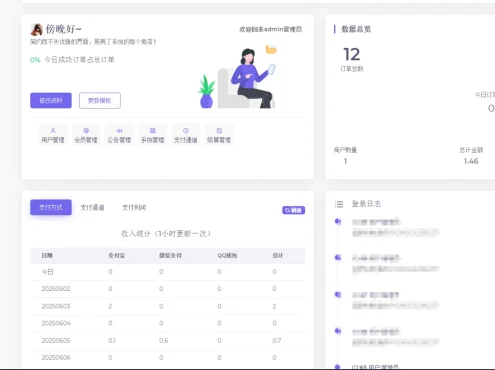Click the 修改资料 button
The image size is (495, 370).
pyautogui.click(x=51, y=100)
